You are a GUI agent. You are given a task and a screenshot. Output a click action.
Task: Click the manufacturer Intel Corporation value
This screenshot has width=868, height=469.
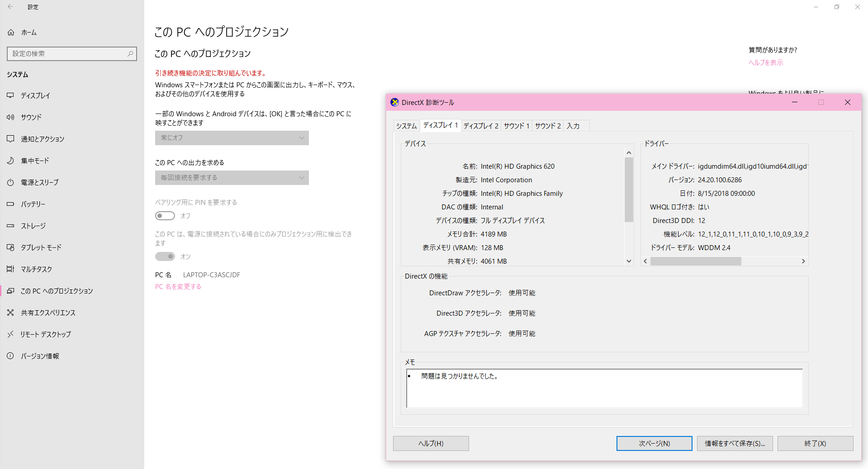click(x=506, y=180)
